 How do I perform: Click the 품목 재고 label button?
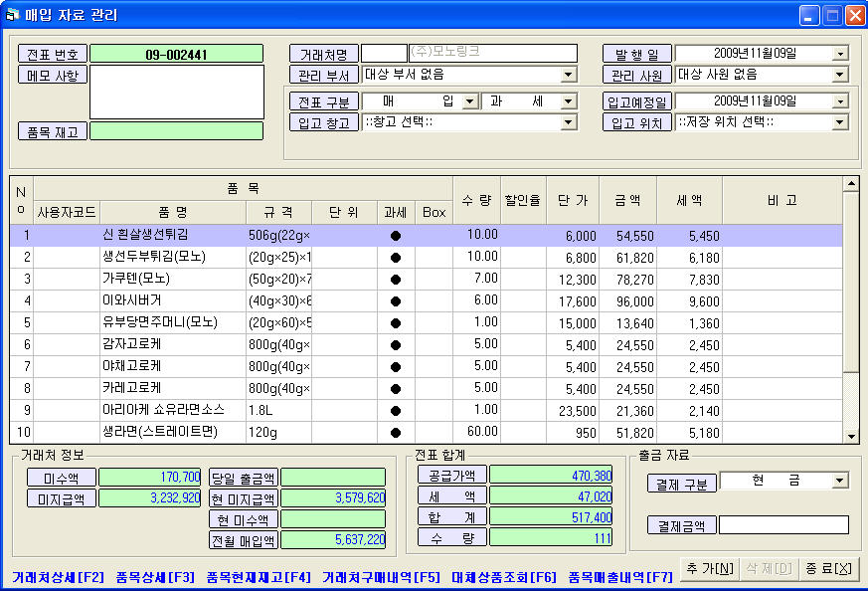pyautogui.click(x=53, y=131)
